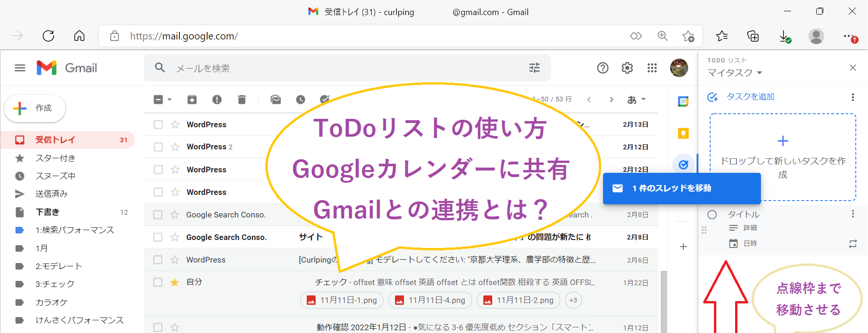Reload the browser page
Screen dimensions: 868x333
point(48,36)
